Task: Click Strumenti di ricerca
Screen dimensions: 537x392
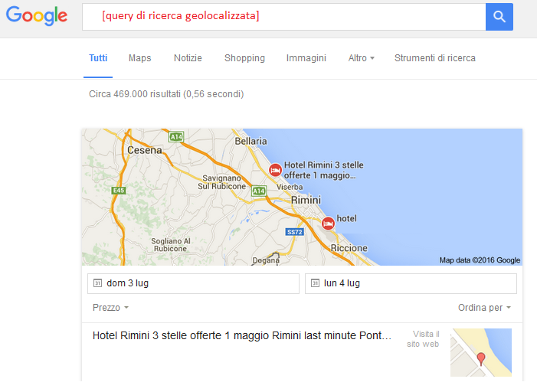Action: pos(434,58)
